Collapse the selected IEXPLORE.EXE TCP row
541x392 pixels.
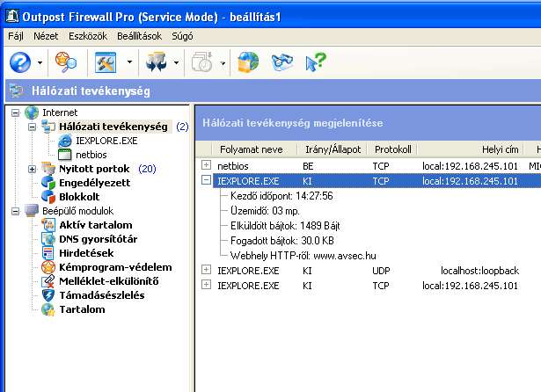coord(206,180)
